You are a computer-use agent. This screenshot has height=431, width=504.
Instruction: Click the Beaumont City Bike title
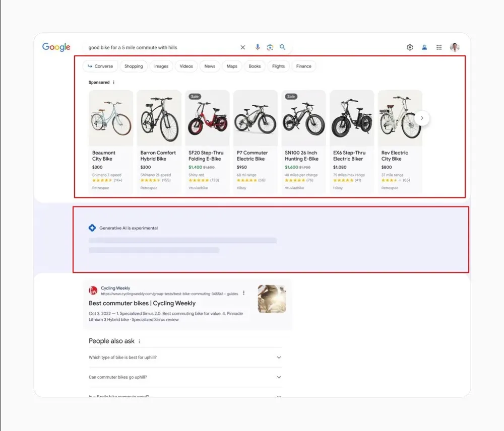tap(103, 156)
